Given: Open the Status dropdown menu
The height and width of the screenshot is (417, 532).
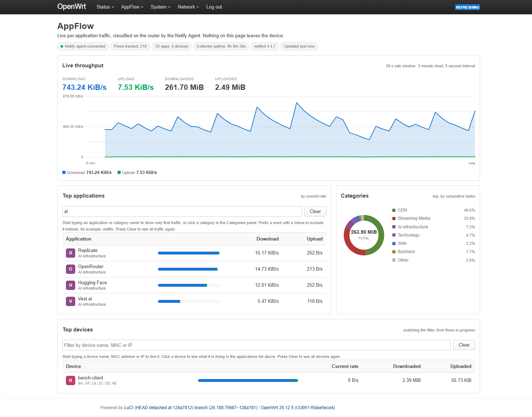Looking at the screenshot, I should click(105, 7).
